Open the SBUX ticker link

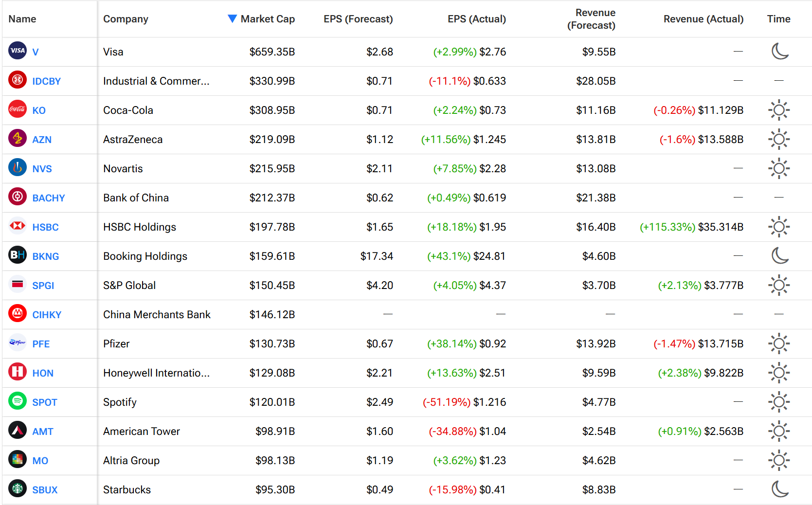pyautogui.click(x=45, y=490)
